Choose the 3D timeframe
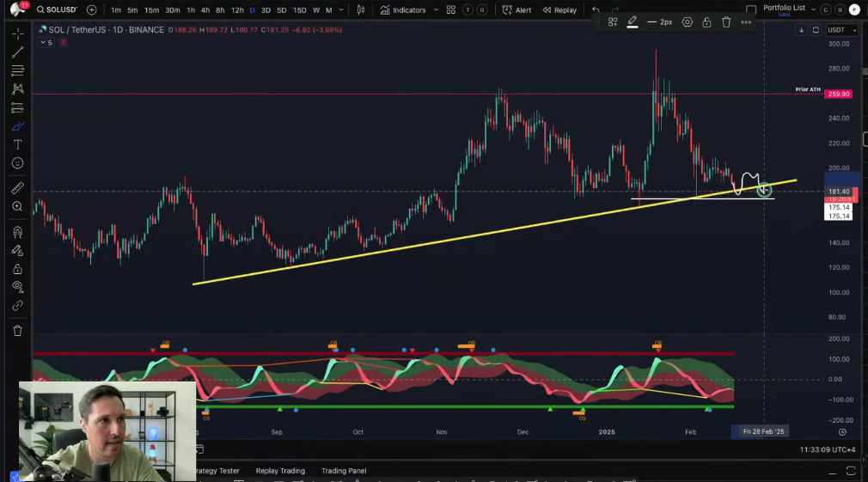 click(x=266, y=10)
